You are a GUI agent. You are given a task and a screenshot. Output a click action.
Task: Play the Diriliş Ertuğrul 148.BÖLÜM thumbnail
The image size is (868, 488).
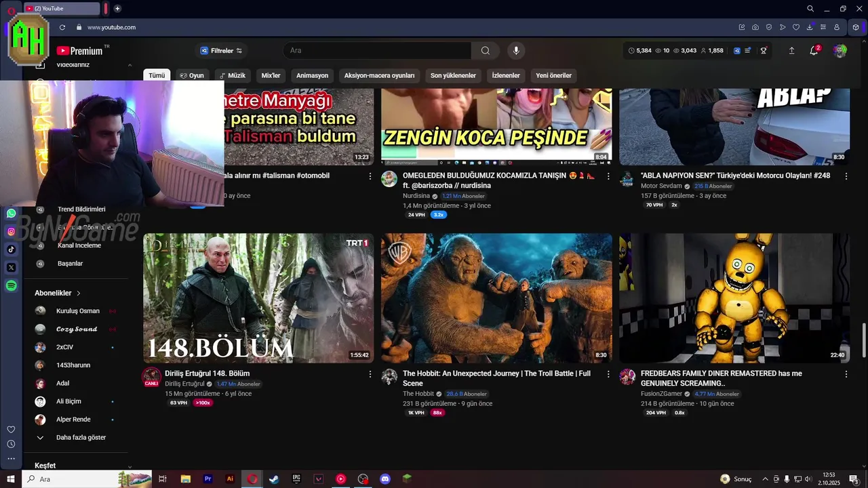[258, 298]
